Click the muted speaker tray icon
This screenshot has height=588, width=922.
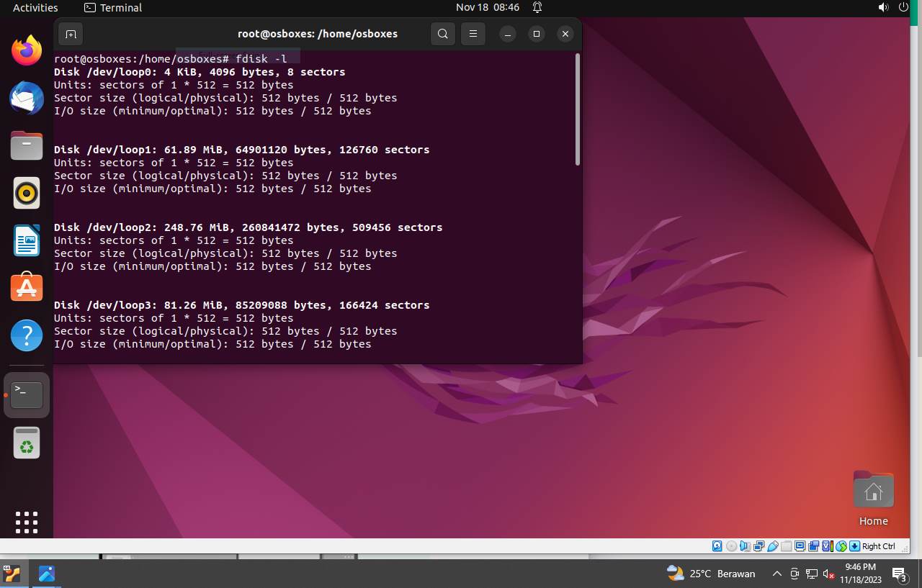(x=828, y=574)
